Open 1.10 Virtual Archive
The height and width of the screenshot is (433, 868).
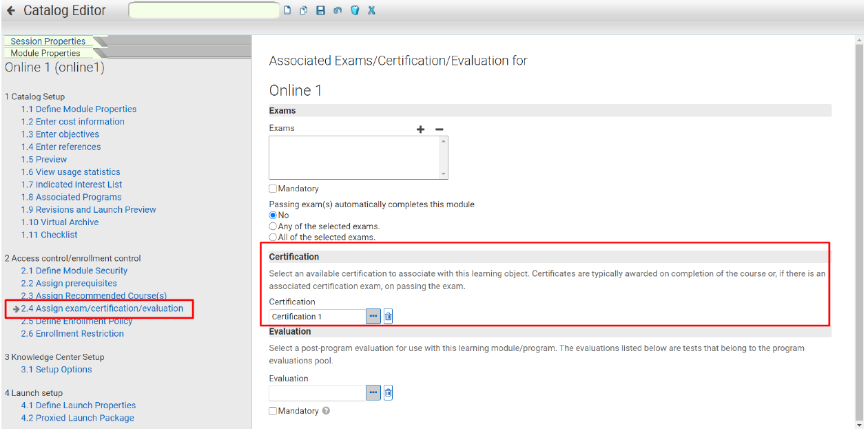pyautogui.click(x=60, y=222)
